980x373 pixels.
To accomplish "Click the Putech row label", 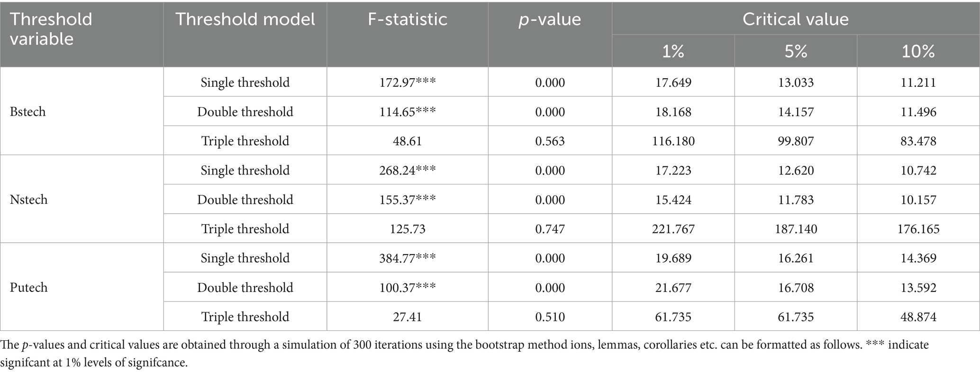I will (x=29, y=288).
